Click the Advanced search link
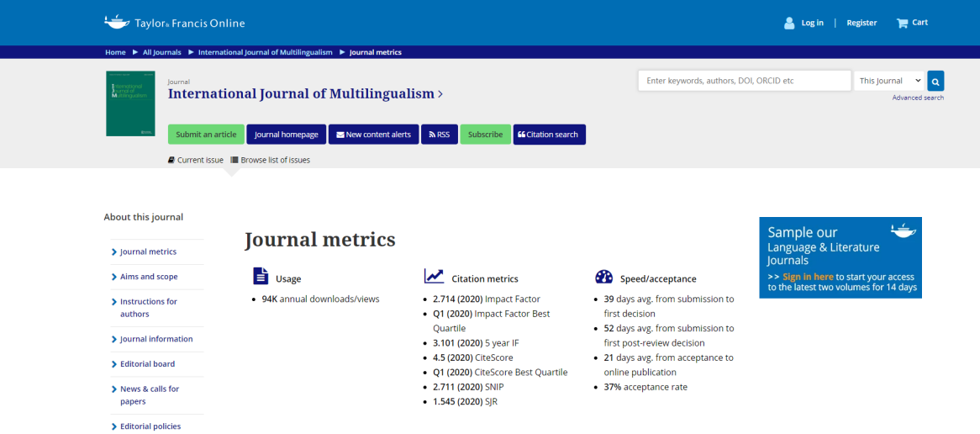The width and height of the screenshot is (980, 434). point(918,98)
